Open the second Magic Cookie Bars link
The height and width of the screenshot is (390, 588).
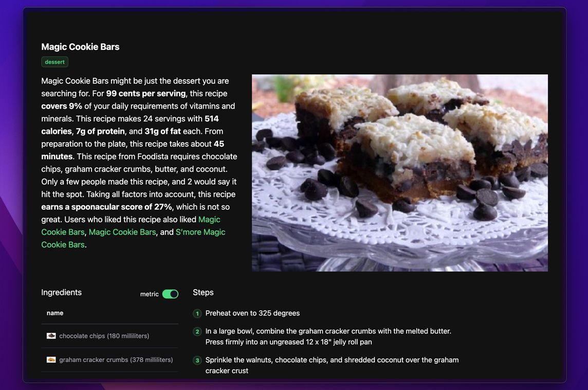(122, 232)
